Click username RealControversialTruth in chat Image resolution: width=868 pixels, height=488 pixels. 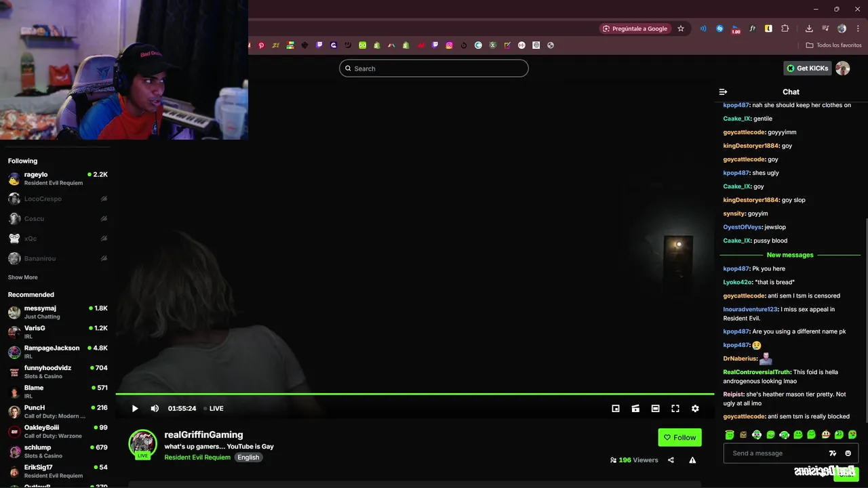tap(757, 372)
